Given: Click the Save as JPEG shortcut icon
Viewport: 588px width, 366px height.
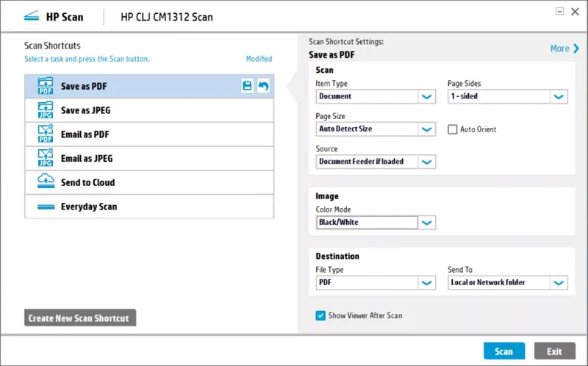Looking at the screenshot, I should (x=46, y=110).
